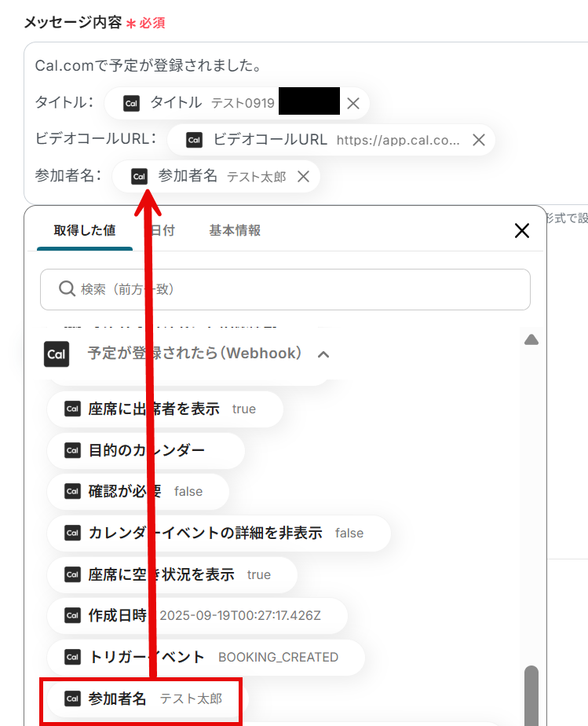The height and width of the screenshot is (726, 588).
Task: Close the 取得した値 picker panel
Action: [522, 230]
